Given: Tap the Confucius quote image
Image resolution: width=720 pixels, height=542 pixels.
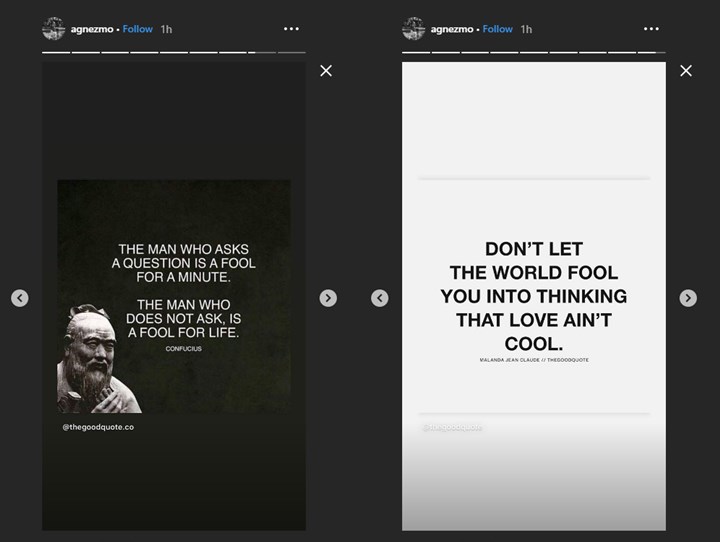Looking at the screenshot, I should pyautogui.click(x=174, y=296).
